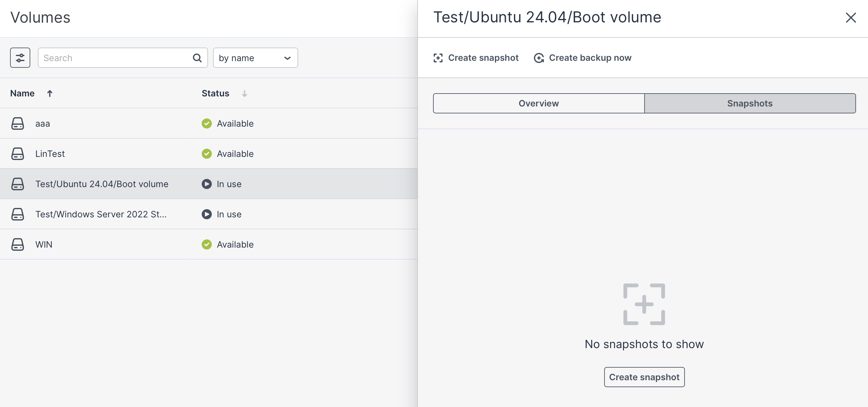
Task: Close the Boot volume details panel
Action: [850, 18]
